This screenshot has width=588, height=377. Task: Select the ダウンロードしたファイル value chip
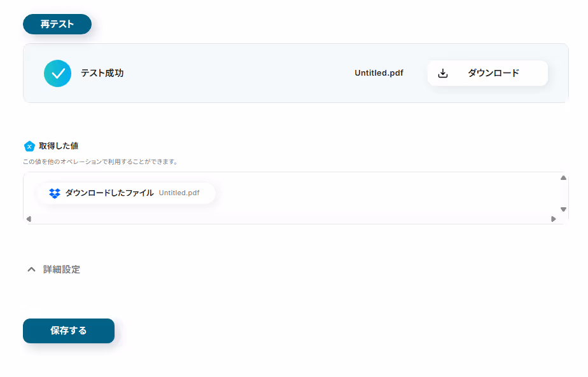point(126,193)
